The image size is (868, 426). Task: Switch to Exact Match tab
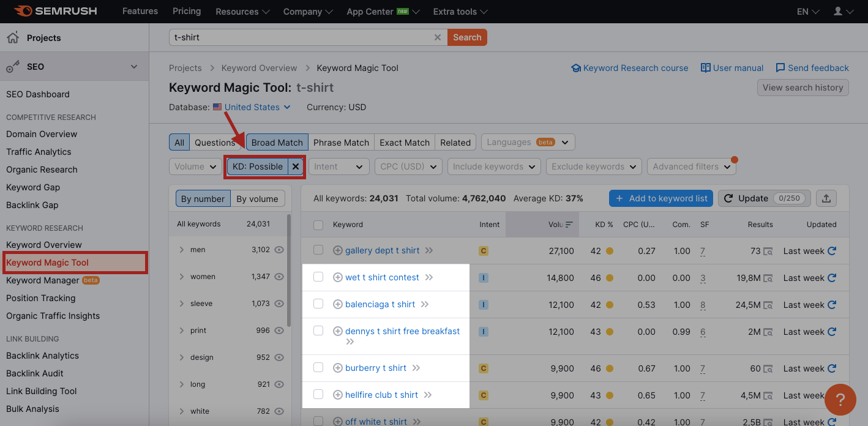click(x=405, y=143)
